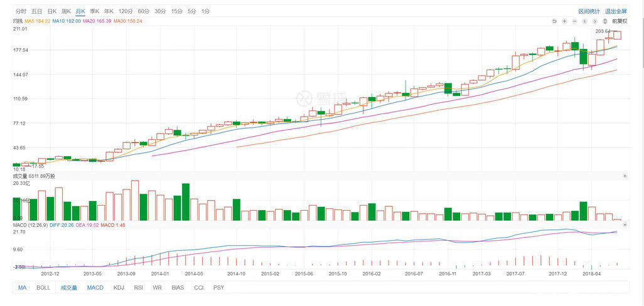Zoom in the chart with plus icon
Screen dimensions: 644x306
564,21
